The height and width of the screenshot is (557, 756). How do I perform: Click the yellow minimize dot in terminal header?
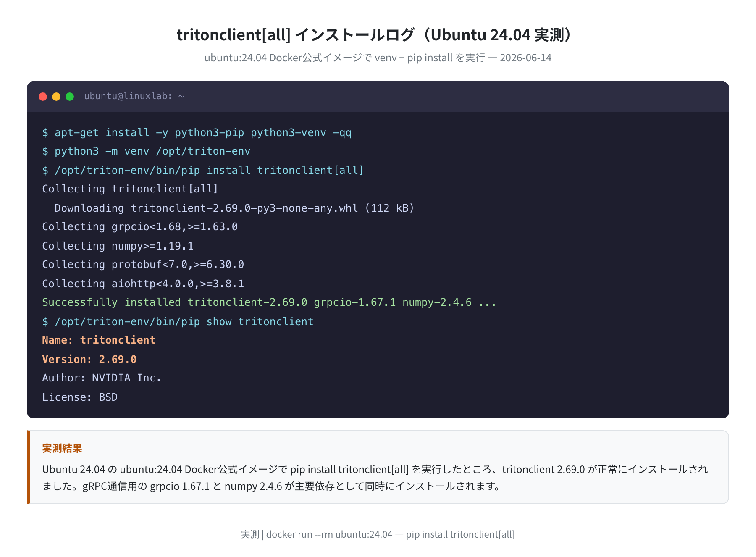(x=56, y=97)
